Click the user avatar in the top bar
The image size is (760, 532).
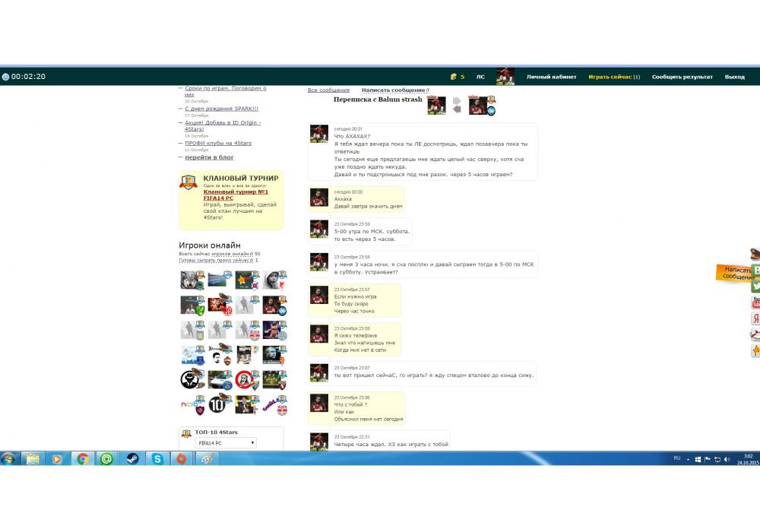click(x=505, y=77)
